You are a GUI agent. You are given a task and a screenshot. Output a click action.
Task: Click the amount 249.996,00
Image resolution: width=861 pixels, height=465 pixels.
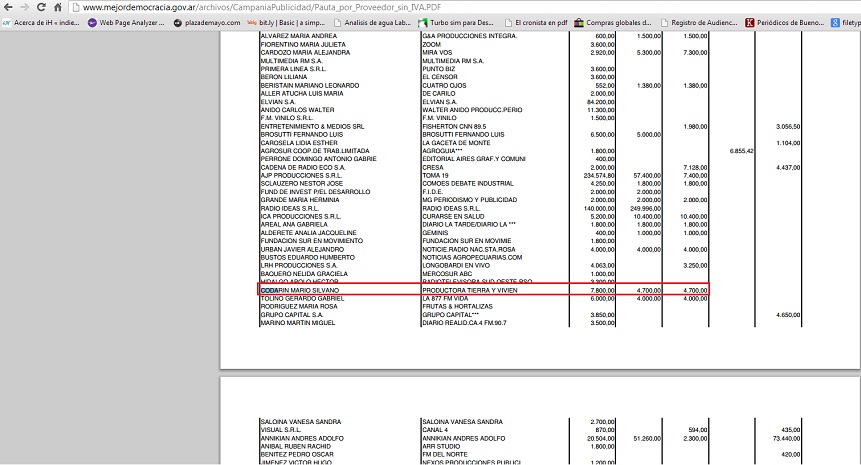[646, 209]
